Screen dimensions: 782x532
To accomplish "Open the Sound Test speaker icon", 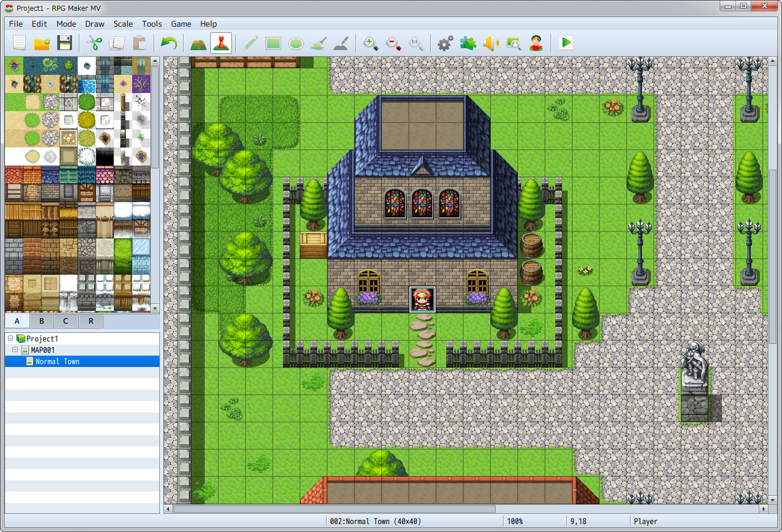I will point(491,43).
